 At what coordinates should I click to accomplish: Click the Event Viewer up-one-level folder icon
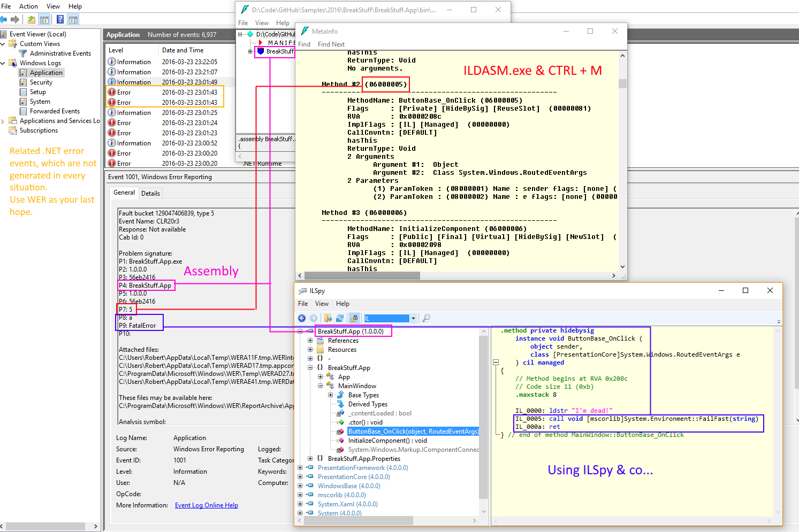[x=32, y=20]
